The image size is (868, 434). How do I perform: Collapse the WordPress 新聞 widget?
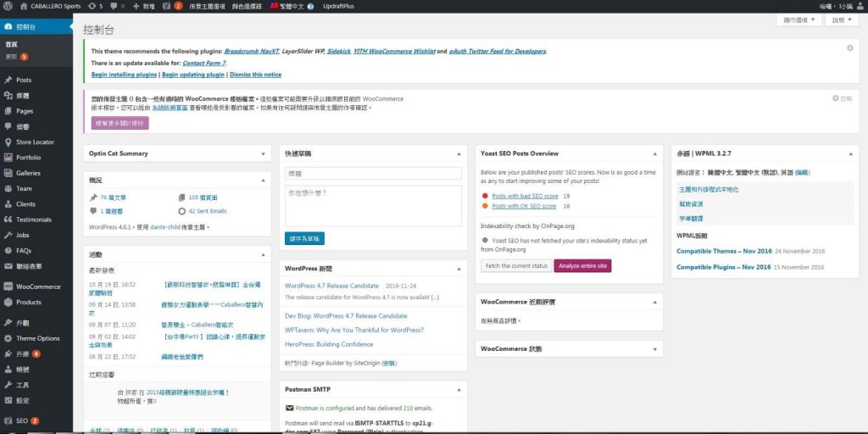pos(459,269)
